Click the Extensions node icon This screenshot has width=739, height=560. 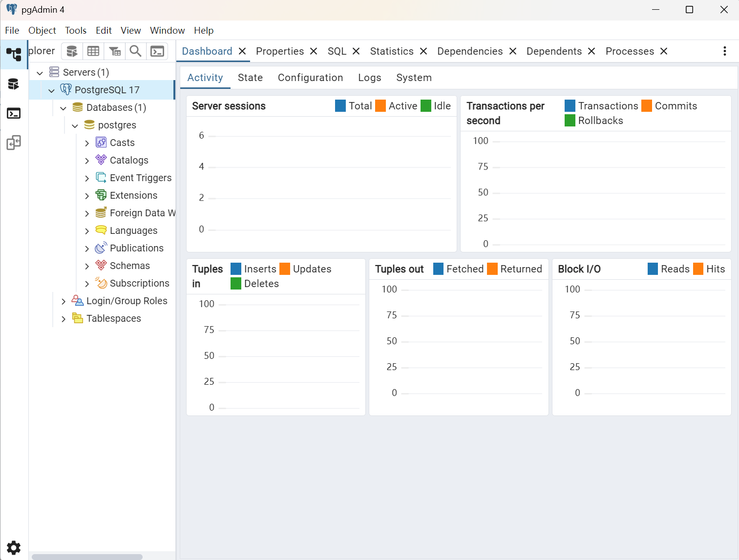[101, 195]
